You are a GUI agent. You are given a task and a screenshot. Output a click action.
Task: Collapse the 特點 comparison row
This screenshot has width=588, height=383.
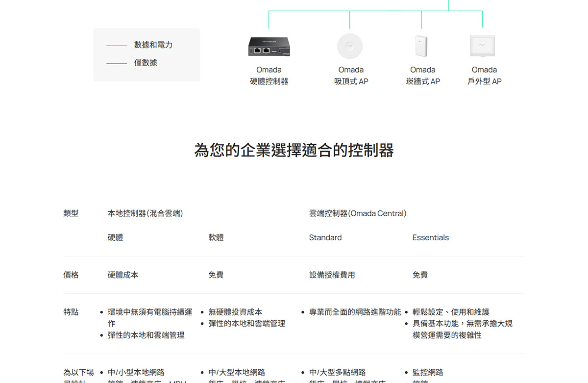[x=71, y=312]
